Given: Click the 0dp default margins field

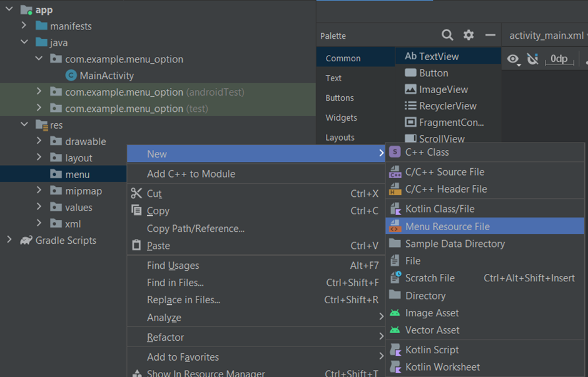Looking at the screenshot, I should [559, 59].
